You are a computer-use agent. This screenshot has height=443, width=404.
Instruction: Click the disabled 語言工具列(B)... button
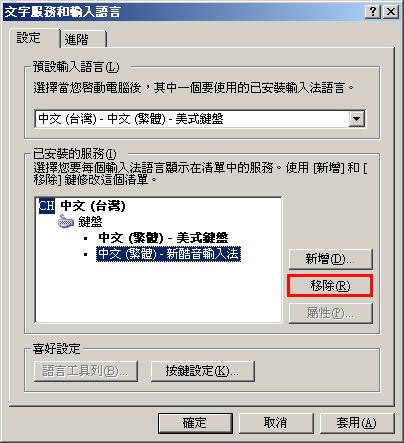click(86, 371)
